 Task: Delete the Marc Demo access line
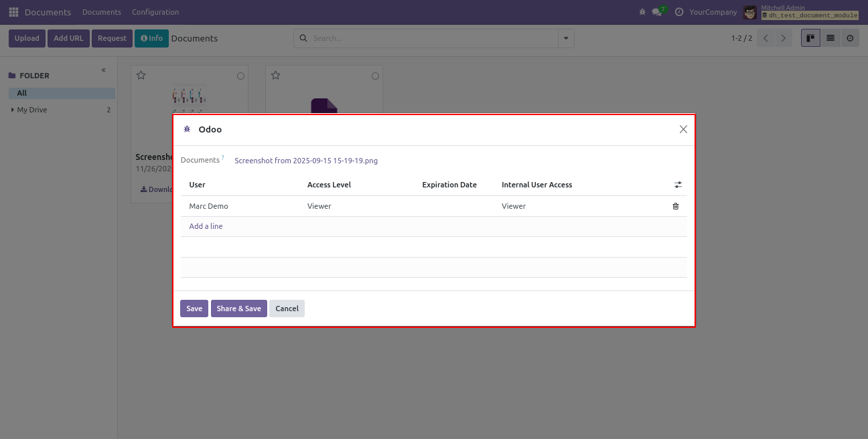click(x=675, y=206)
